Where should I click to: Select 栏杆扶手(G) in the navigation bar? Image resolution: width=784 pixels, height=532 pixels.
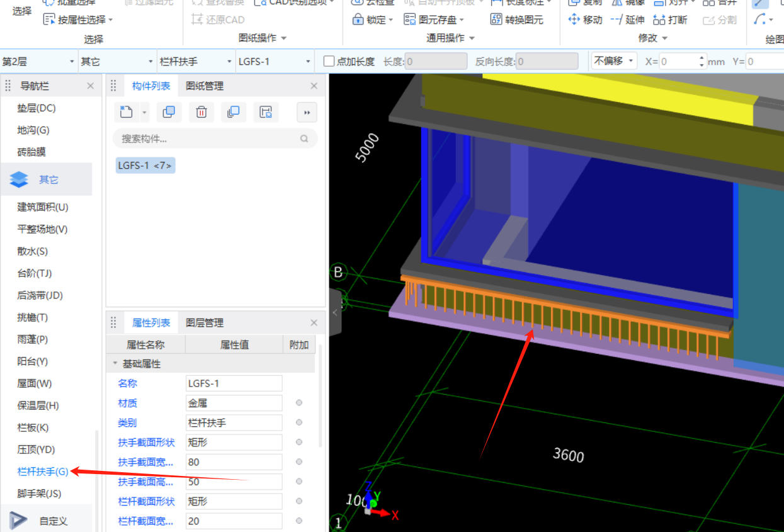(x=43, y=471)
